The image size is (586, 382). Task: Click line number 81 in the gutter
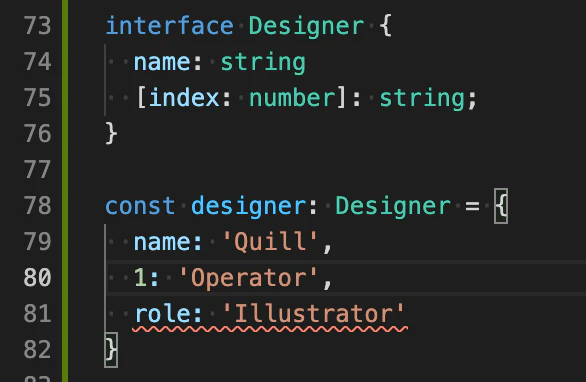pos(37,313)
